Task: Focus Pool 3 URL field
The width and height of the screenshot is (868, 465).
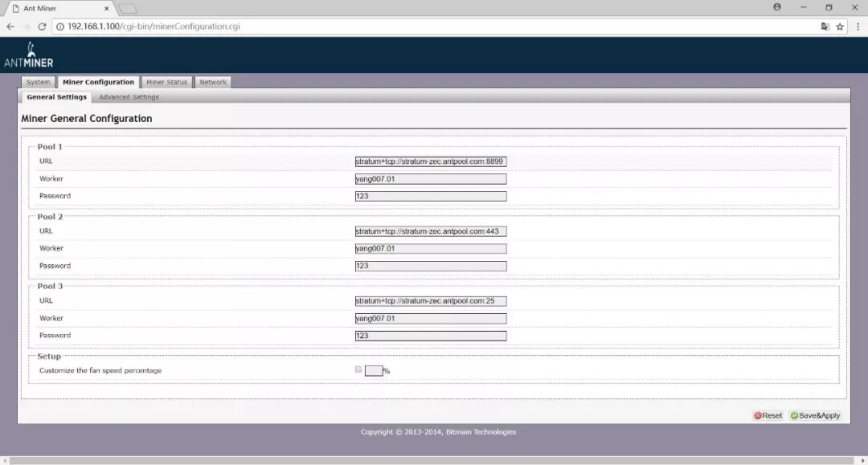Action: click(x=431, y=301)
